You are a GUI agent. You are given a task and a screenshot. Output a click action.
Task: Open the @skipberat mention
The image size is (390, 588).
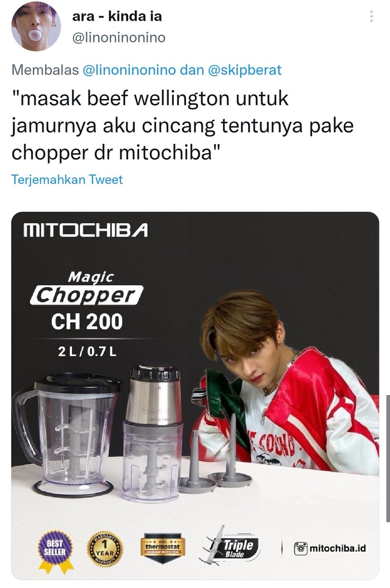coord(245,70)
